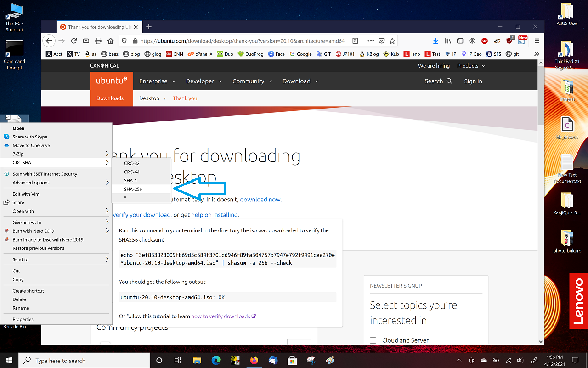Screen dimensions: 588x368
Task: Follow the help on installing link
Action: click(x=215, y=215)
